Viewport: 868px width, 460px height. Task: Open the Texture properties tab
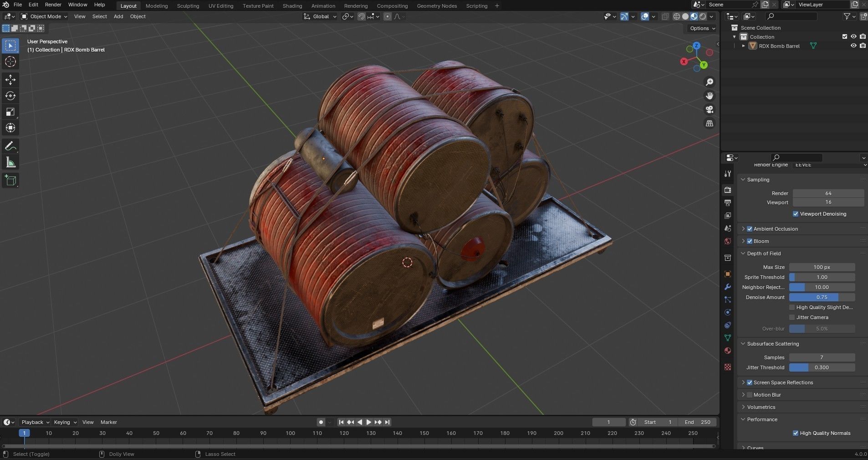(x=728, y=367)
